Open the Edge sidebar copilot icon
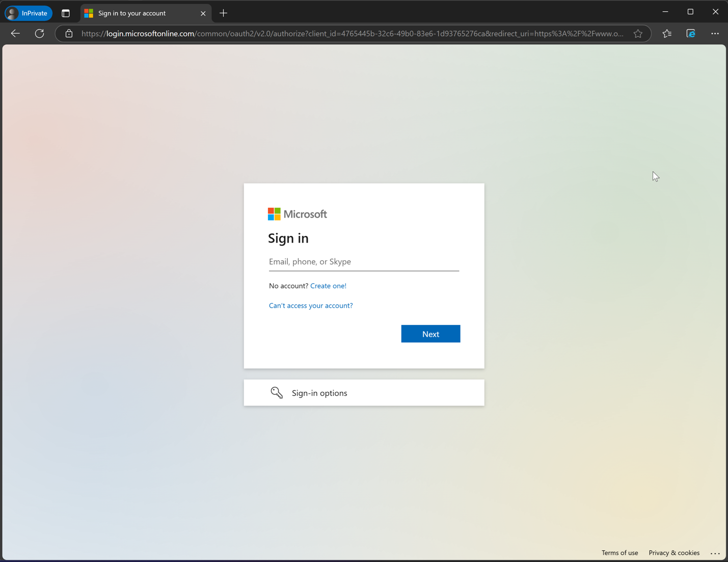The height and width of the screenshot is (562, 728). coord(691,34)
